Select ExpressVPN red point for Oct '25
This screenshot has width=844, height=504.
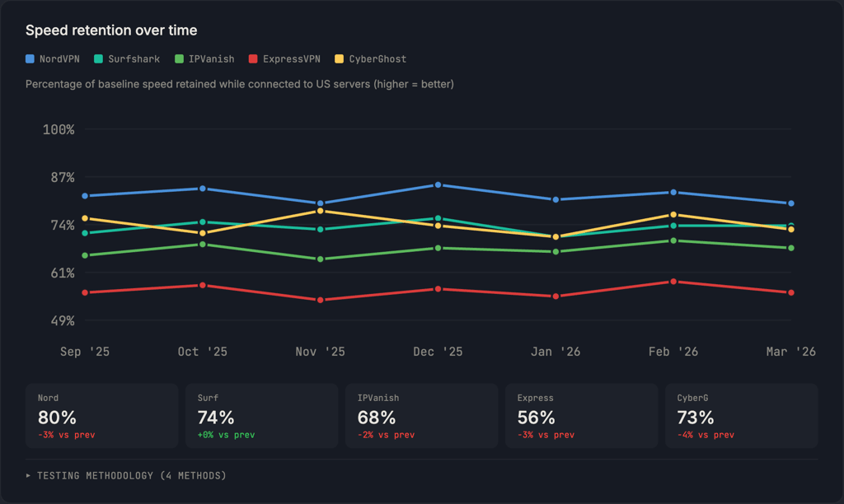[203, 285]
